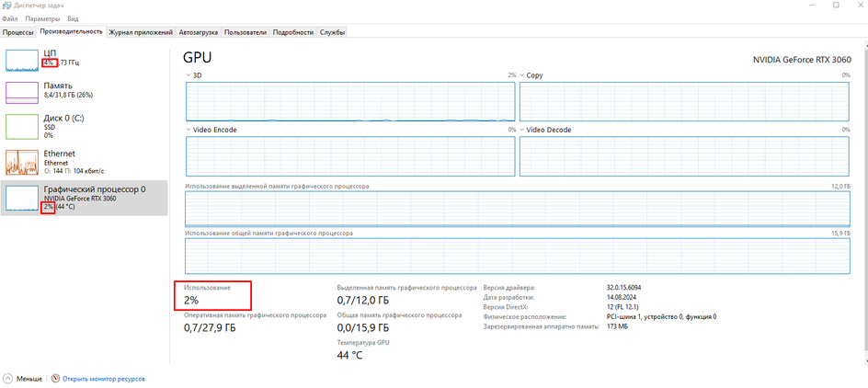This screenshot has width=868, height=388.
Task: Click the ЦП mini graph thumbnail
Action: coord(21,60)
